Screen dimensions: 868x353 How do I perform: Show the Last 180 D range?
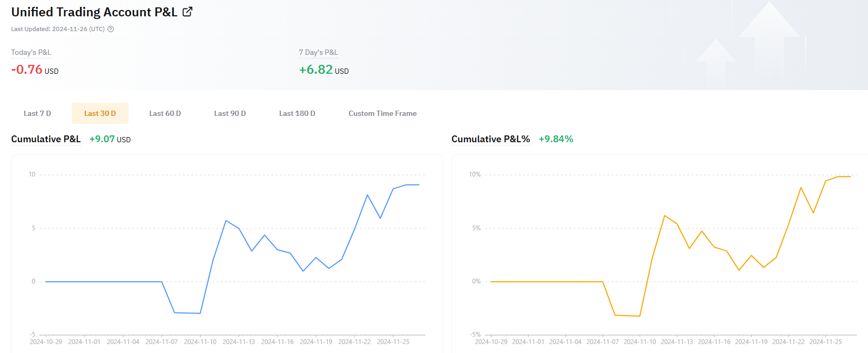click(297, 113)
